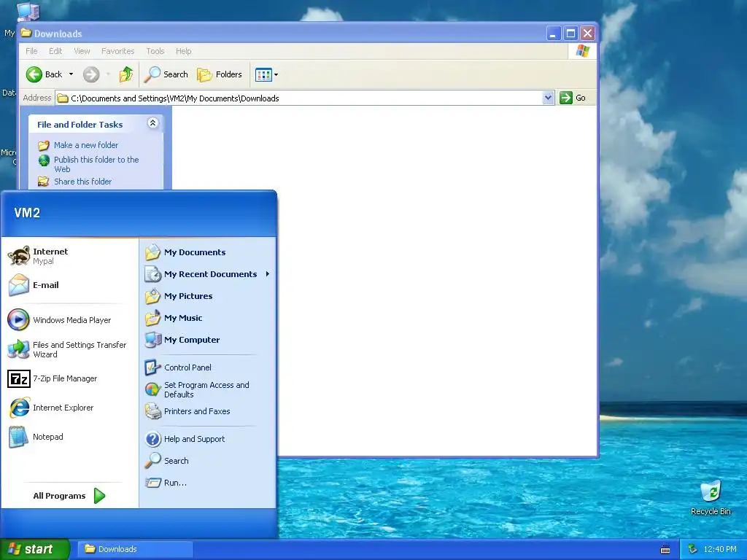Open My Documents in Start menu
747x560 pixels.
pos(208,252)
